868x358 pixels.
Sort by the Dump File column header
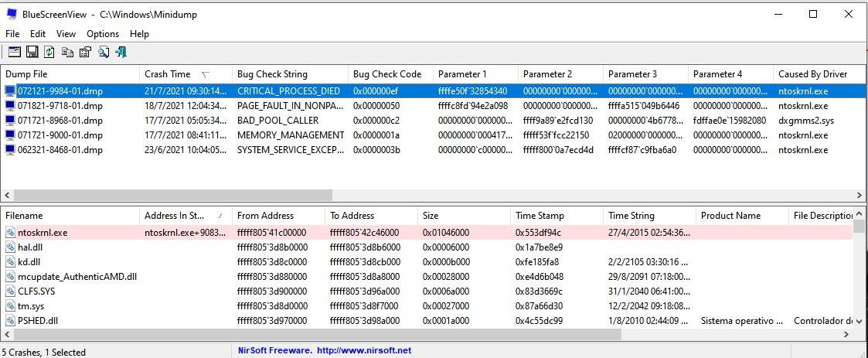pos(70,73)
